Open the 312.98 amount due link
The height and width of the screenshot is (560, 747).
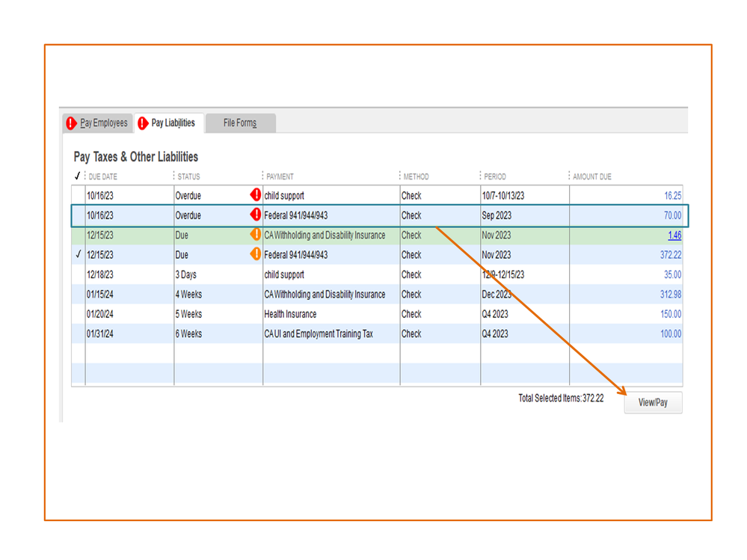pos(670,295)
